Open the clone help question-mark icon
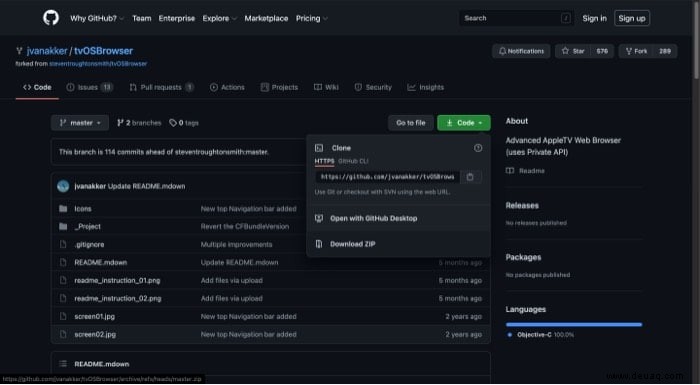 (478, 148)
